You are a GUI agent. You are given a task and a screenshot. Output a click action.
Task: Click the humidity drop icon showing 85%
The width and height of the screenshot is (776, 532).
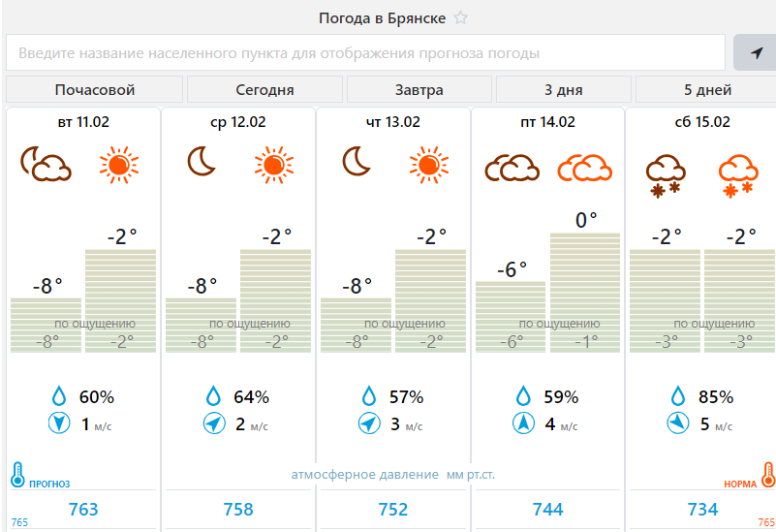[678, 396]
